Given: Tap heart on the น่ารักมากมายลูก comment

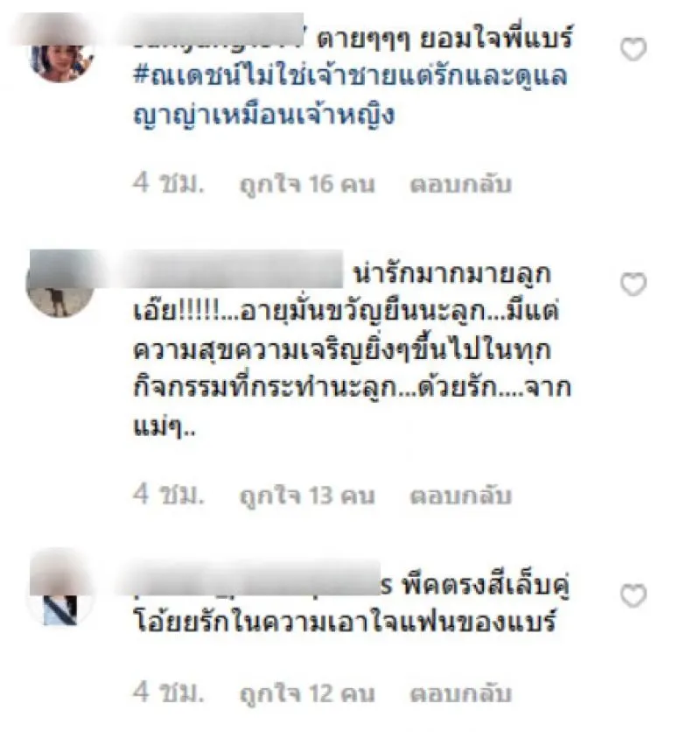Looking at the screenshot, I should coord(633,284).
